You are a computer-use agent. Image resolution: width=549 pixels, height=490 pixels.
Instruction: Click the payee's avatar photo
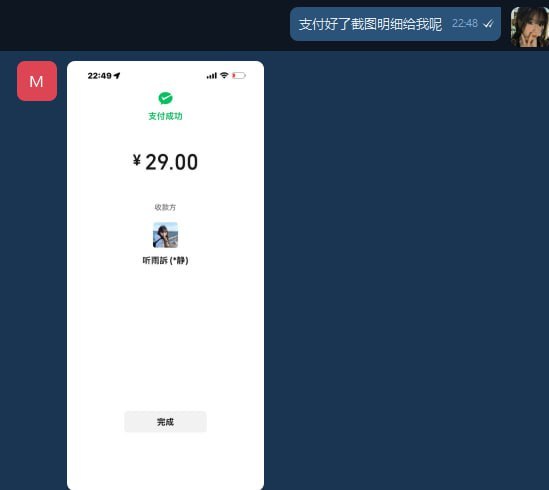coord(165,235)
